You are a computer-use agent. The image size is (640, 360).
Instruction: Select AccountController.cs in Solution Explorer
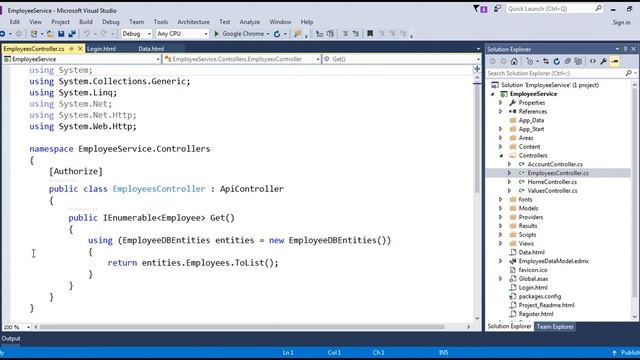click(555, 164)
